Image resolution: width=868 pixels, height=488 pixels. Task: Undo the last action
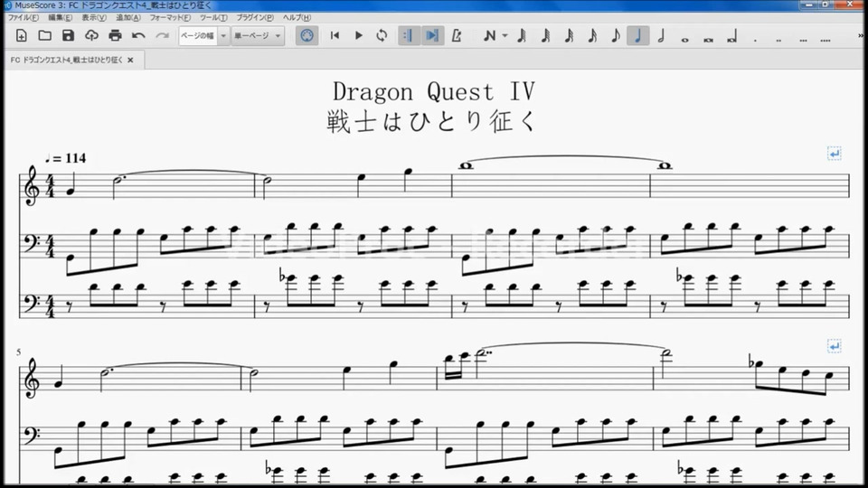(x=138, y=36)
